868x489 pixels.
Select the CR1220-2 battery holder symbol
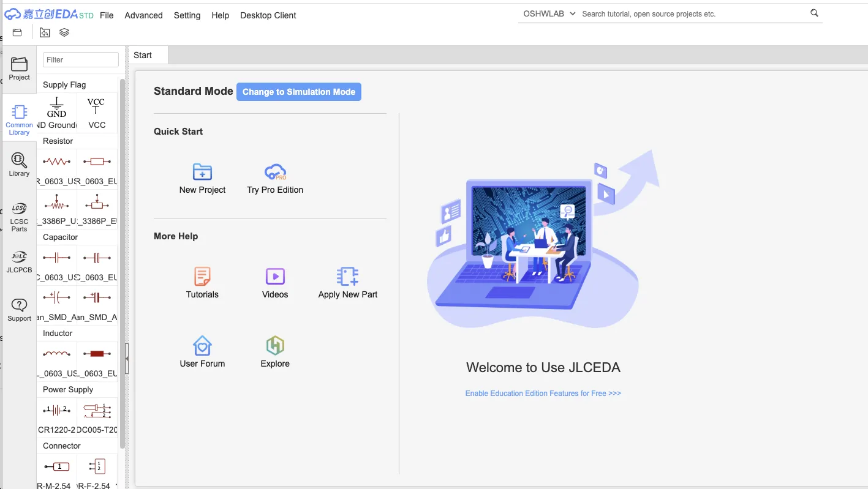[x=56, y=410]
